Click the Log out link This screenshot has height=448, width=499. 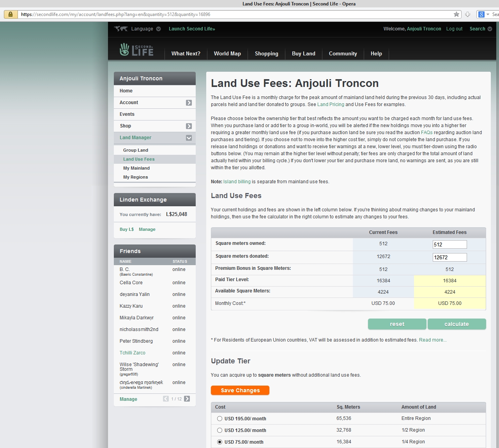454,29
